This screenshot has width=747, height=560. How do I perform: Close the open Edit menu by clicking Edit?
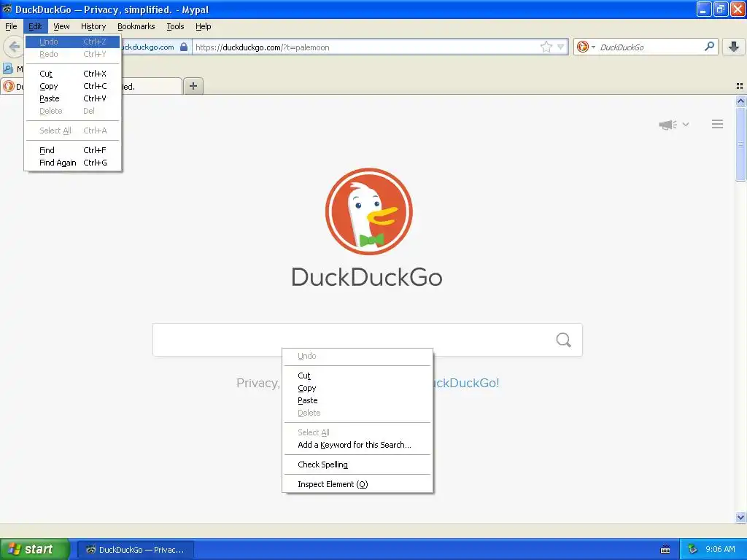coord(35,26)
